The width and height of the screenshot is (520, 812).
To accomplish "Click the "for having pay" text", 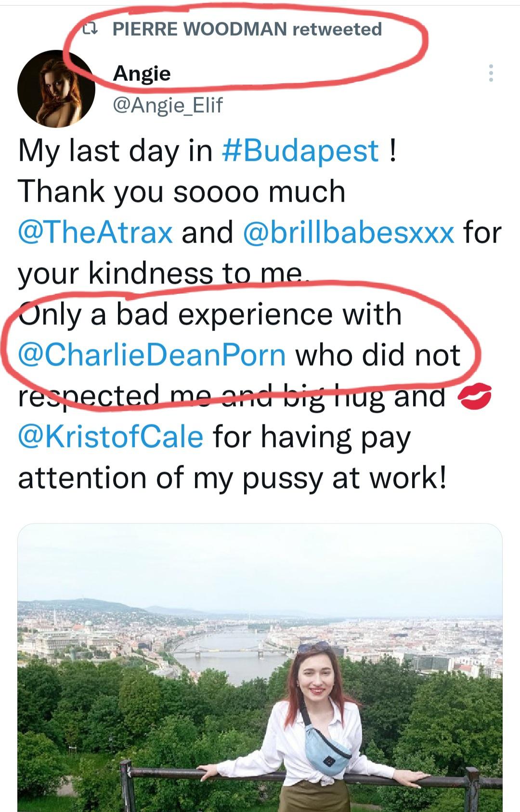I will 312,437.
